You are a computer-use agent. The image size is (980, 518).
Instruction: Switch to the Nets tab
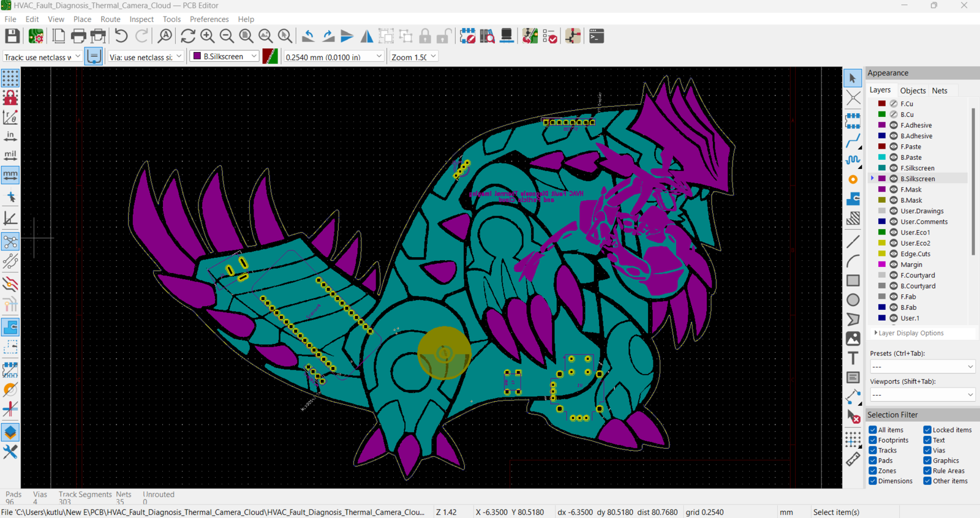939,91
